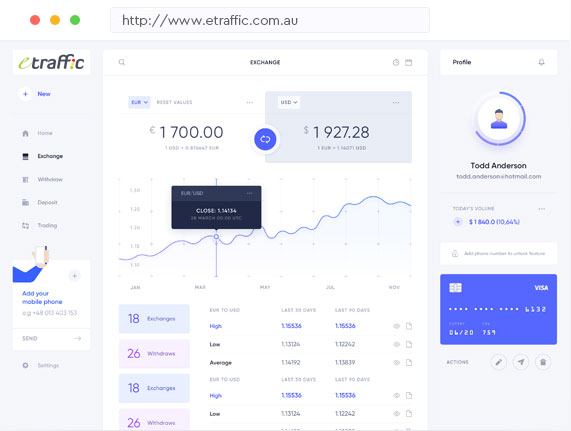
Task: Open the calendar icon beside Exchange title
Action: (x=409, y=63)
